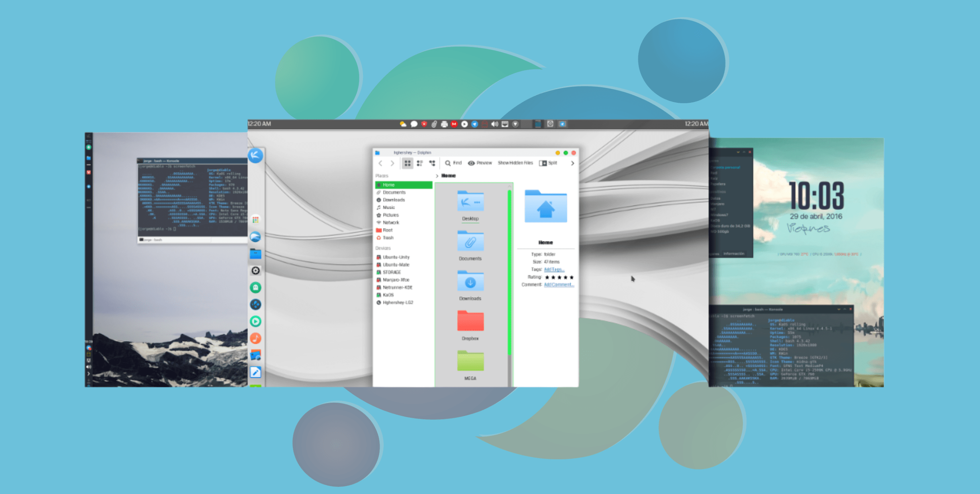Switch Dolphin to icons view mode

[407, 163]
